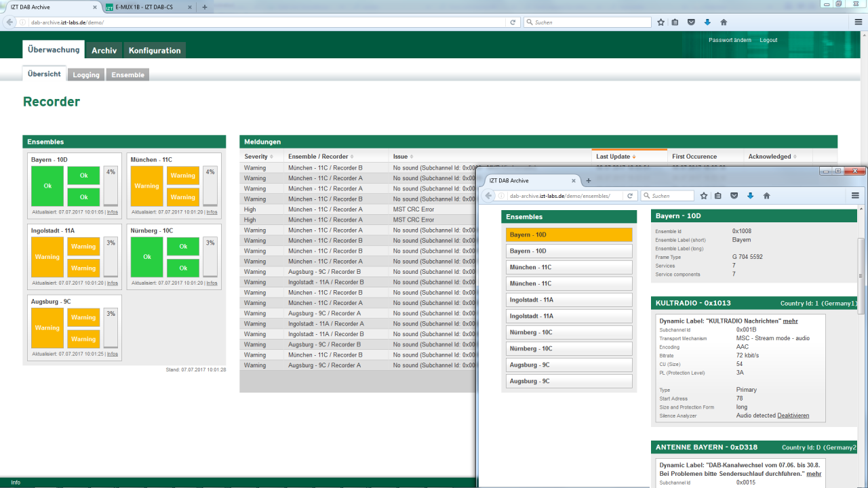
Task: Show site info icon in main window address bar
Action: 23,22
